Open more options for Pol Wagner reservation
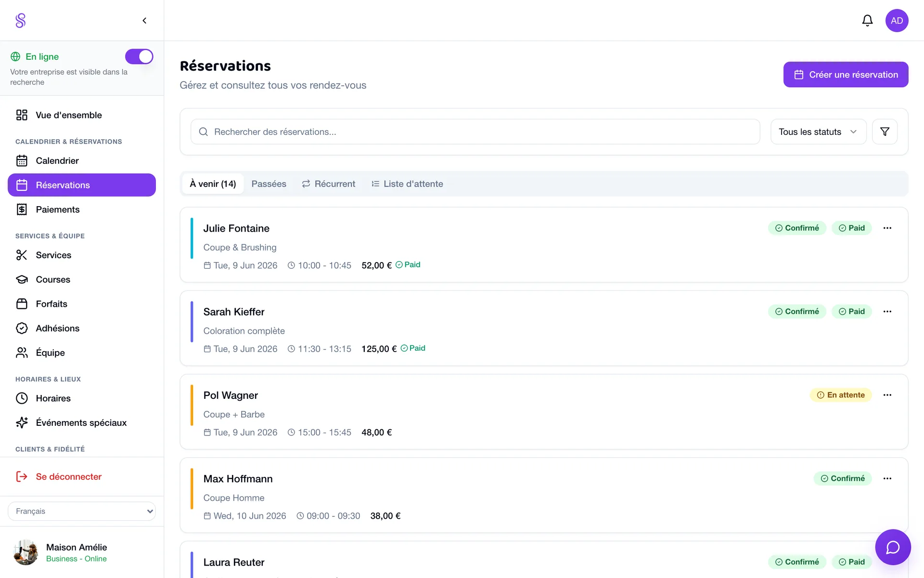 point(887,395)
